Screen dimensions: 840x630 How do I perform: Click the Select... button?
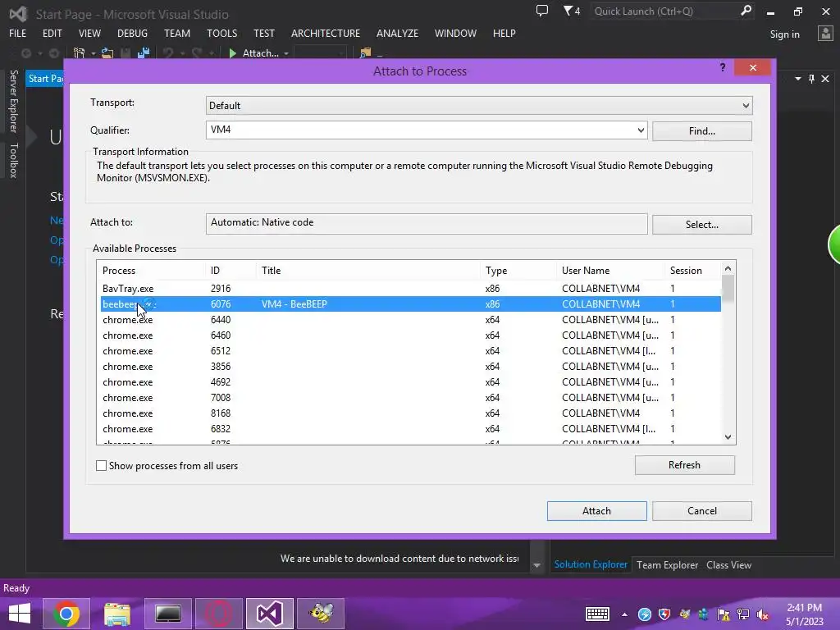702,225
